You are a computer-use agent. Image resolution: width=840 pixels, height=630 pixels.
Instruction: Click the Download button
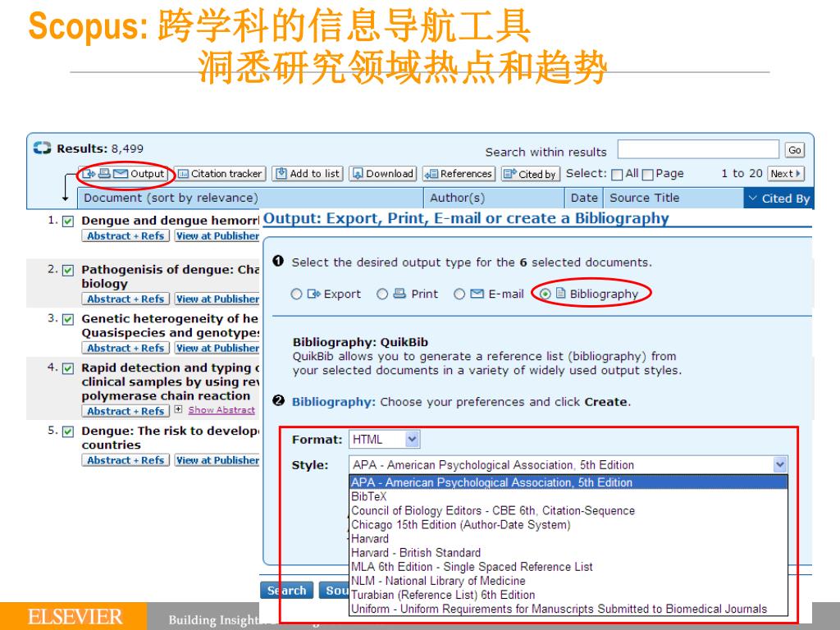(382, 174)
